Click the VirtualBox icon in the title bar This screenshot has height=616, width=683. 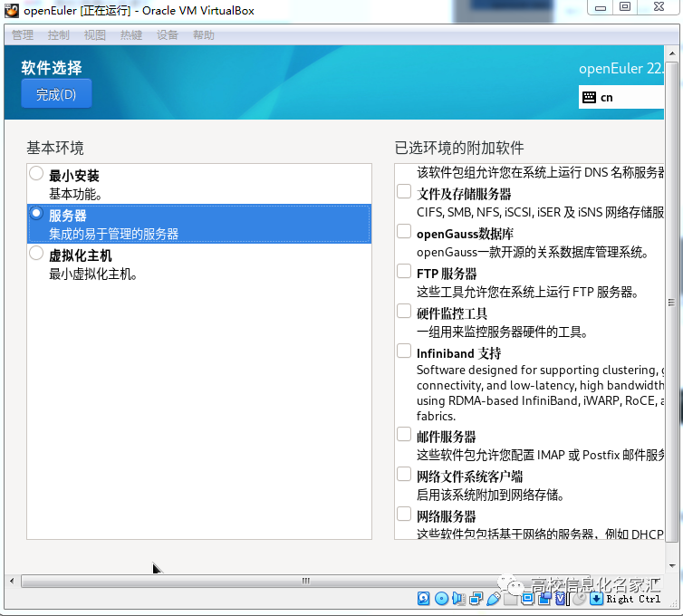click(12, 10)
